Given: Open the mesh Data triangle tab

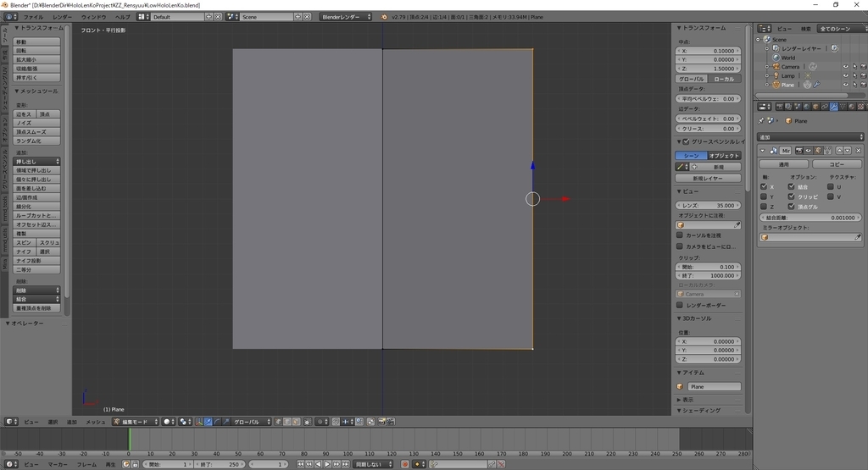Looking at the screenshot, I should pyautogui.click(x=843, y=107).
